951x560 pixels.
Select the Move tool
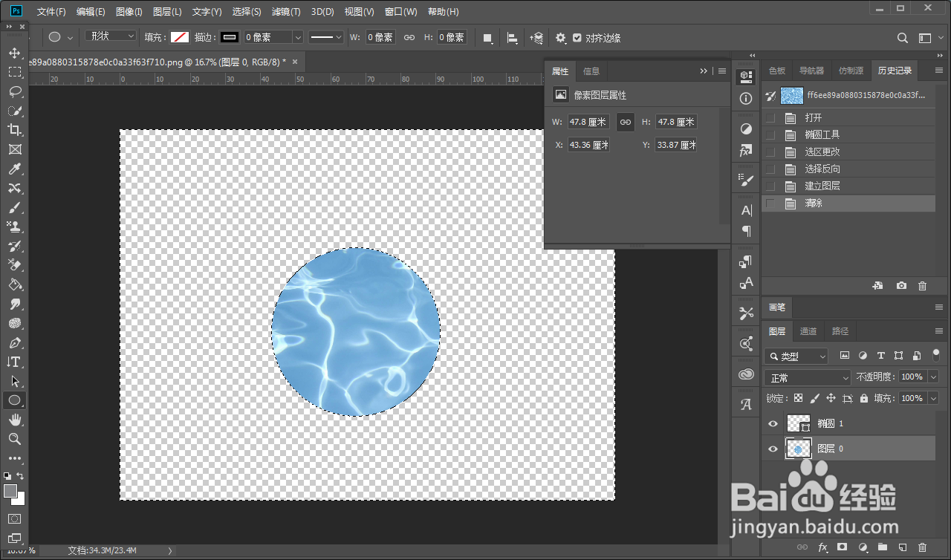[14, 53]
